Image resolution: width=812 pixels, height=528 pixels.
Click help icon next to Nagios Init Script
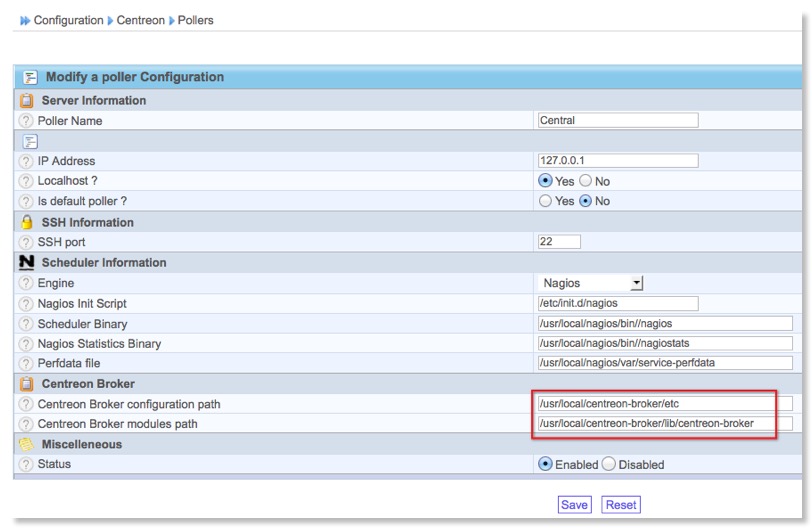[x=26, y=303]
